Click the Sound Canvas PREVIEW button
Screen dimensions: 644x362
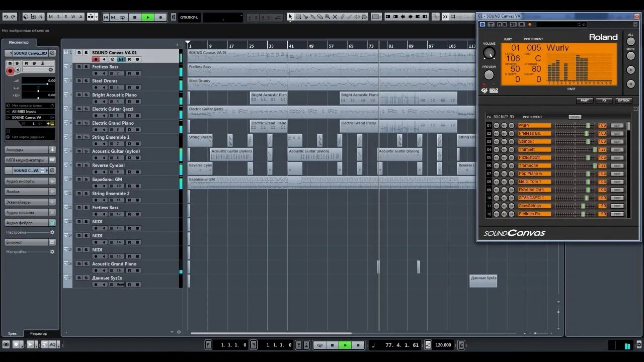click(x=489, y=75)
